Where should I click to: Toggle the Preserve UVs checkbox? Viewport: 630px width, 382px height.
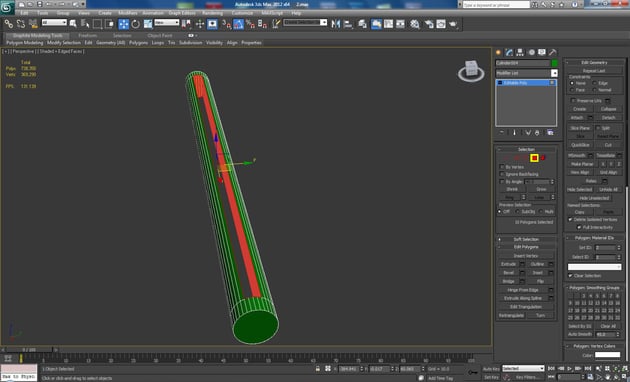tap(573, 100)
